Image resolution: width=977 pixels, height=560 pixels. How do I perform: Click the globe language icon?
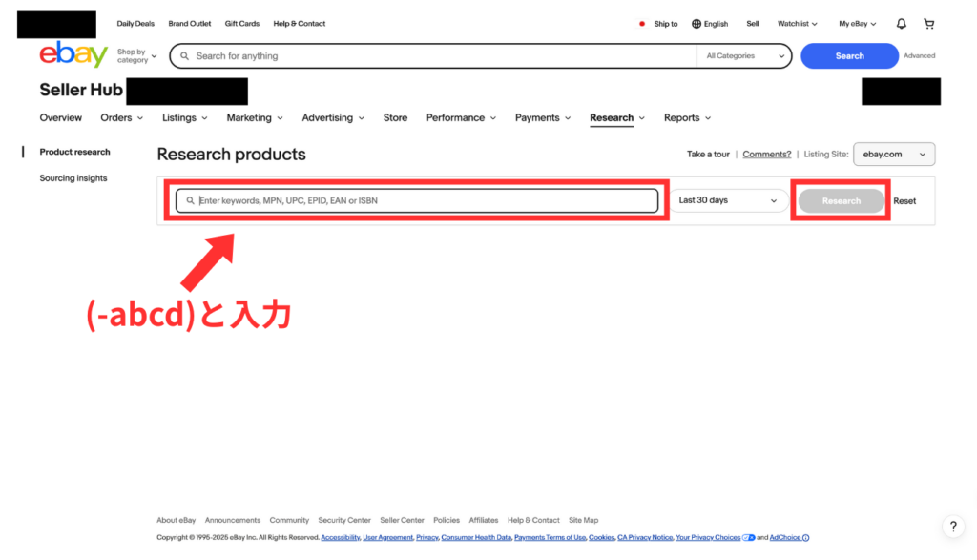[x=696, y=24]
